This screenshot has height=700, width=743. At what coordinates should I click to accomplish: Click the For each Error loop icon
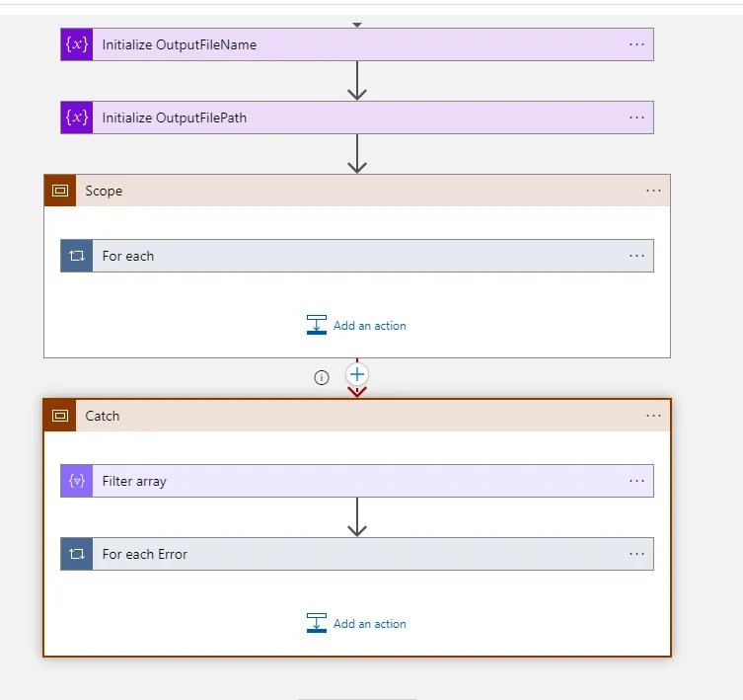point(77,554)
